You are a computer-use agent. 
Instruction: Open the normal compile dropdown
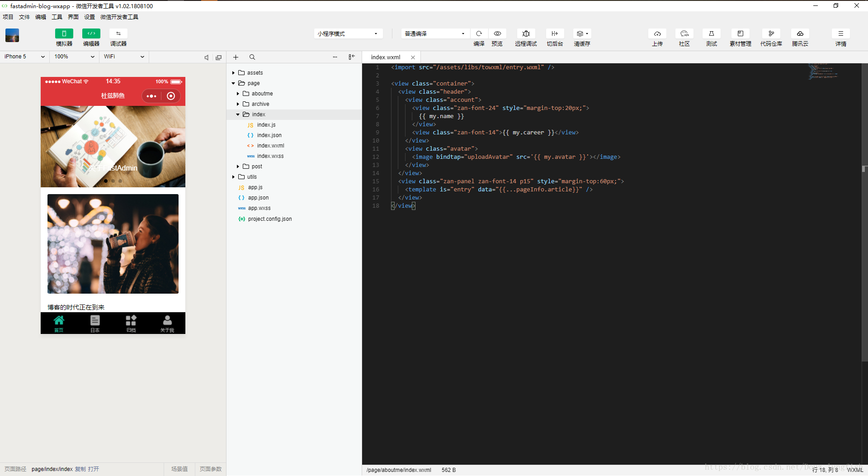click(x=435, y=33)
